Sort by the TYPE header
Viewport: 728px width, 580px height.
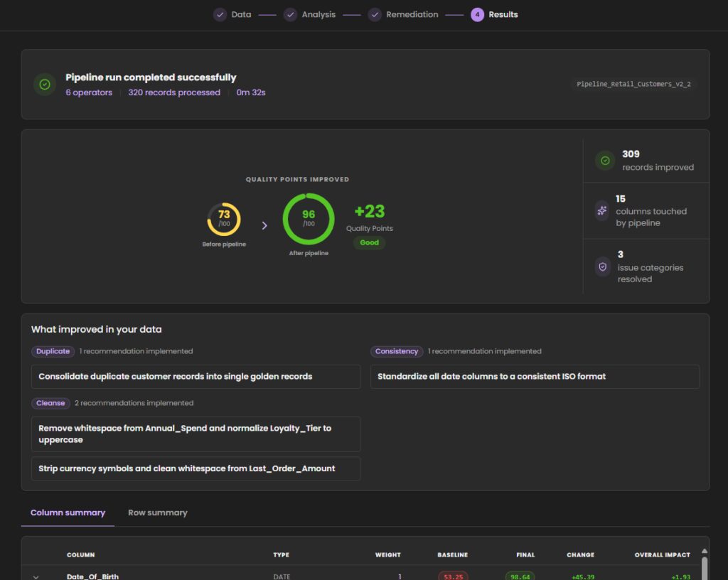click(x=282, y=554)
